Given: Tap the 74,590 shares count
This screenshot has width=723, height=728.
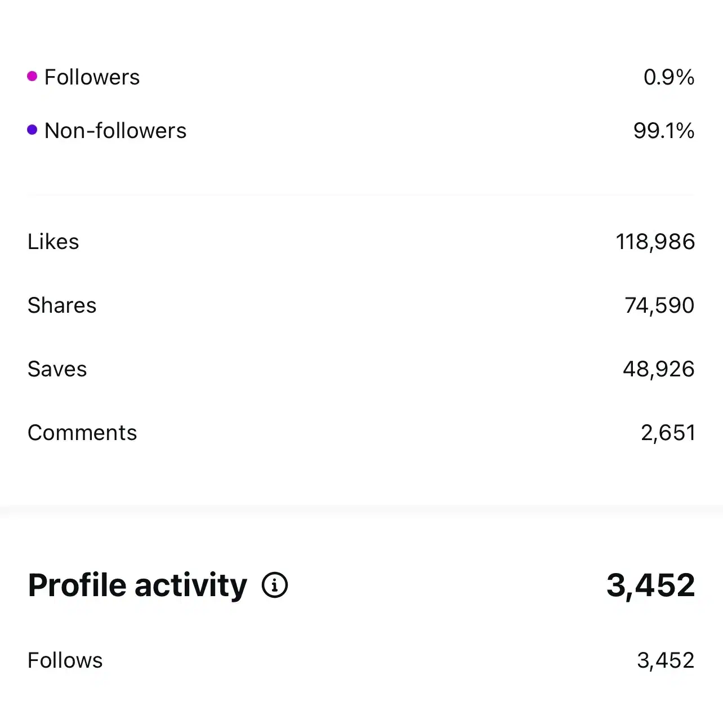Looking at the screenshot, I should tap(659, 305).
